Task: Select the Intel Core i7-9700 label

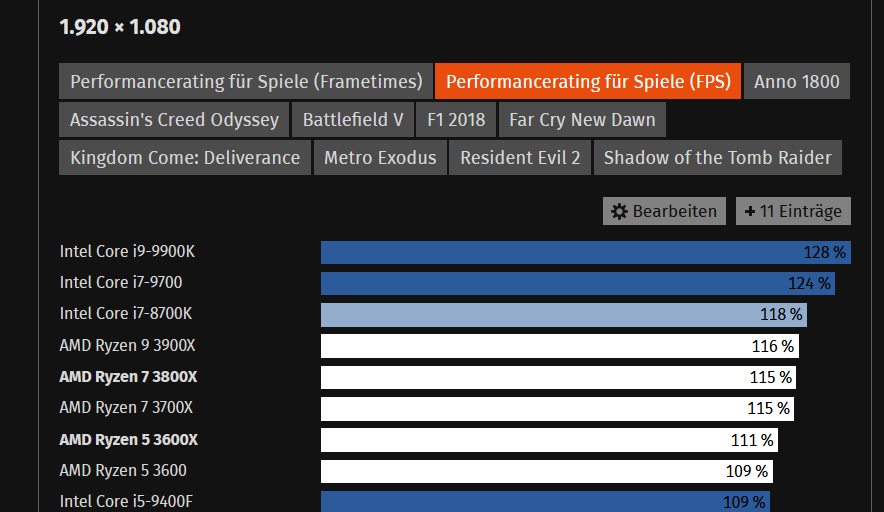Action: 121,283
